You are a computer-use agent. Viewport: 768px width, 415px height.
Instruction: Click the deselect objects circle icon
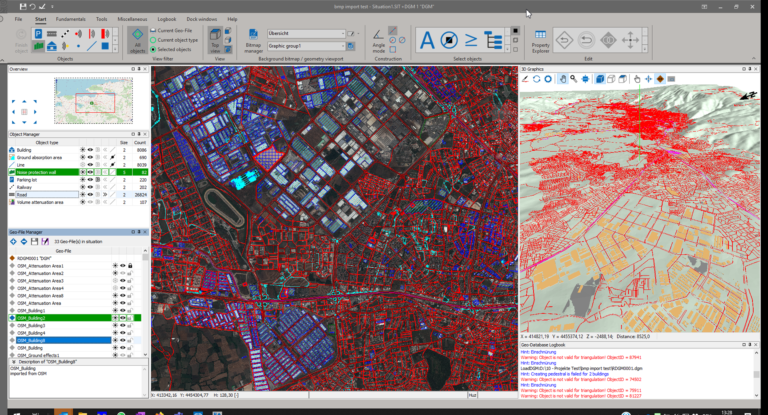click(x=449, y=40)
